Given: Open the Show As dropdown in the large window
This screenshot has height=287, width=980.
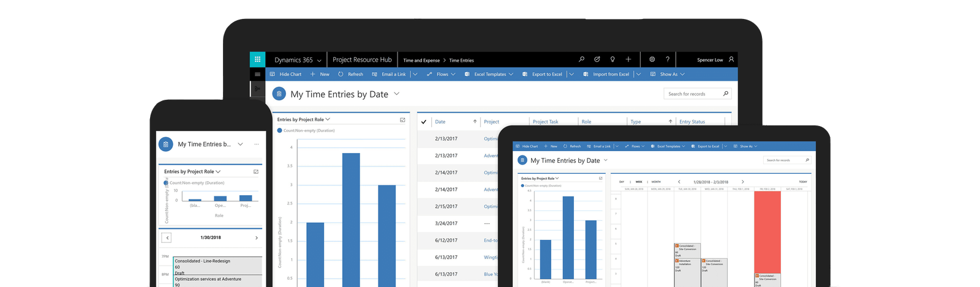Looking at the screenshot, I should pyautogui.click(x=668, y=74).
